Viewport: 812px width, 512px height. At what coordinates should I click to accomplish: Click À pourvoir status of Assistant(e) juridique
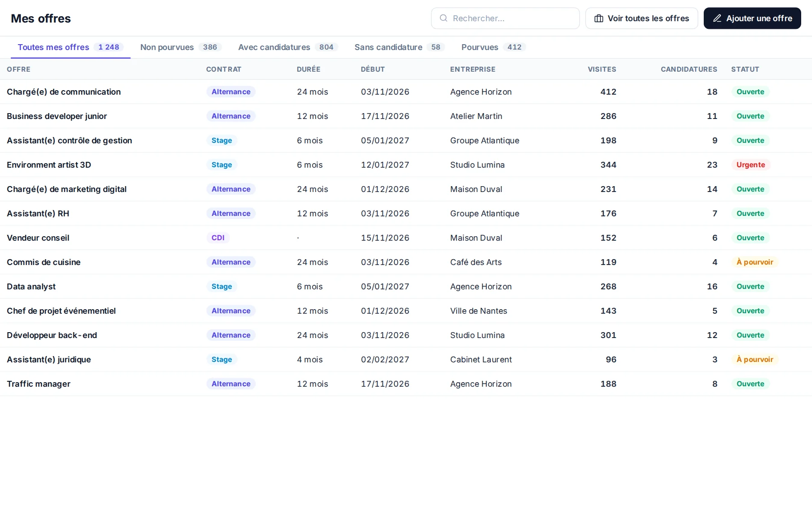click(755, 360)
